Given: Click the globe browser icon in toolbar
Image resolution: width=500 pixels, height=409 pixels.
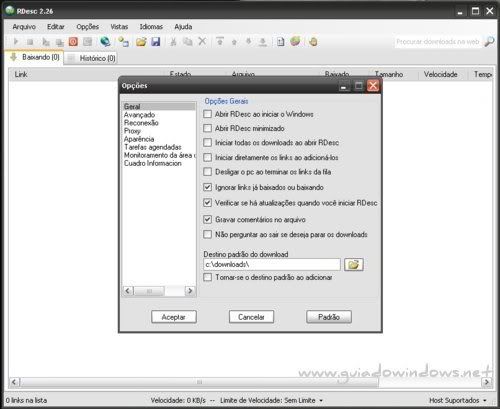Looking at the screenshot, I should [105, 42].
